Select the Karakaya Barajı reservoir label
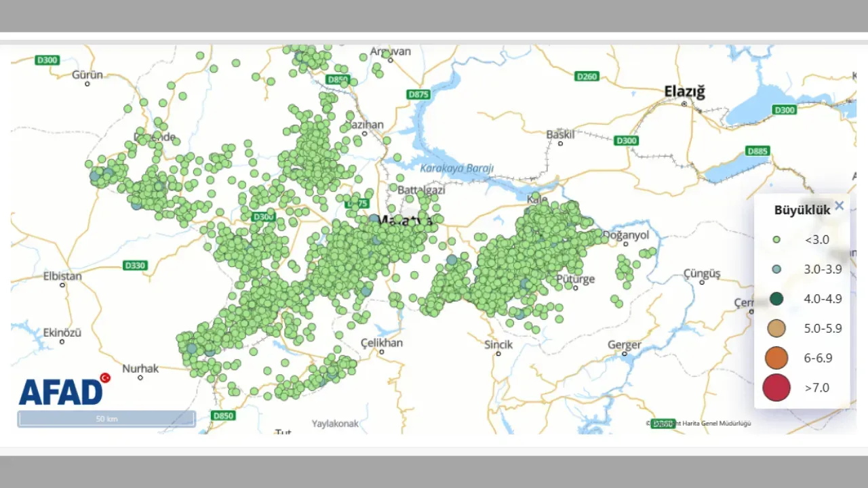The width and height of the screenshot is (868, 488). click(x=456, y=168)
